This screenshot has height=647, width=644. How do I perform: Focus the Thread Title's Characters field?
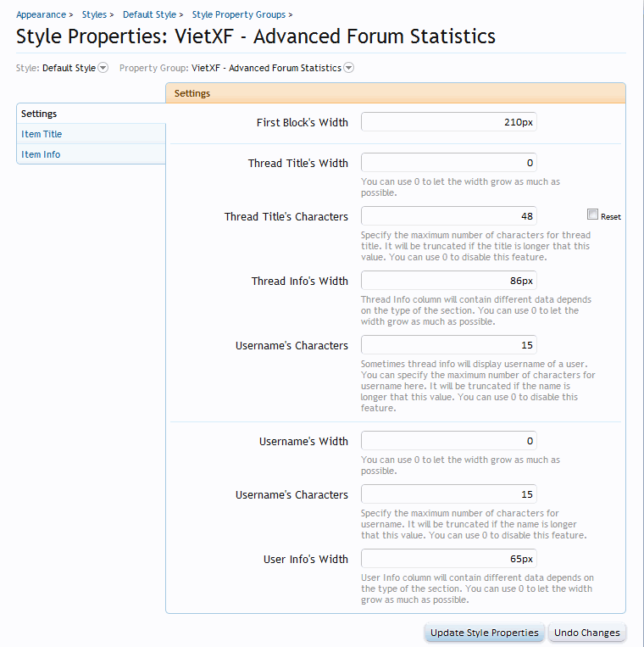[x=449, y=215]
